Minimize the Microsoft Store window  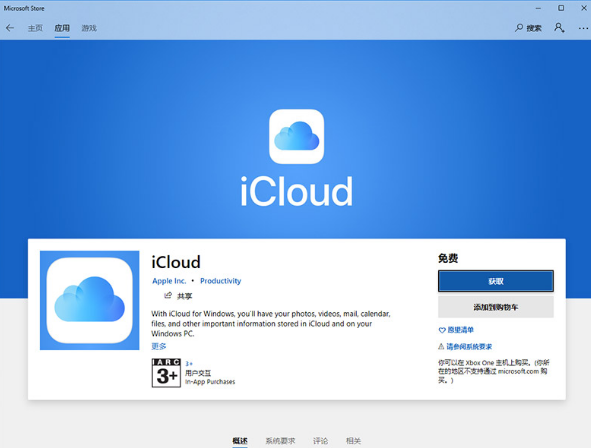tap(538, 8)
